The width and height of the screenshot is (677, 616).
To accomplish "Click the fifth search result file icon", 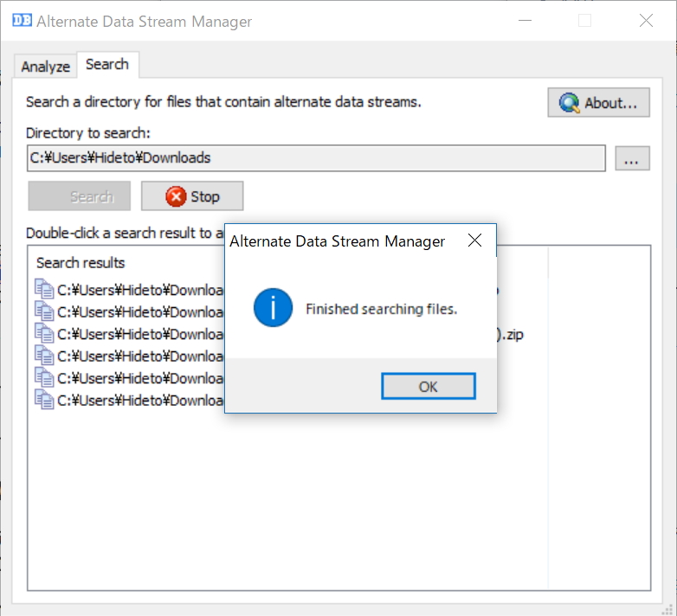I will 44,377.
